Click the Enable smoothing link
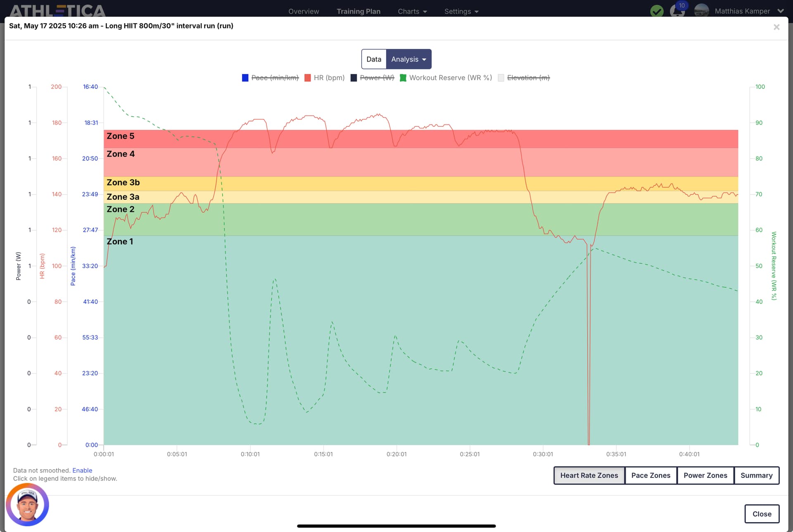 pos(82,470)
